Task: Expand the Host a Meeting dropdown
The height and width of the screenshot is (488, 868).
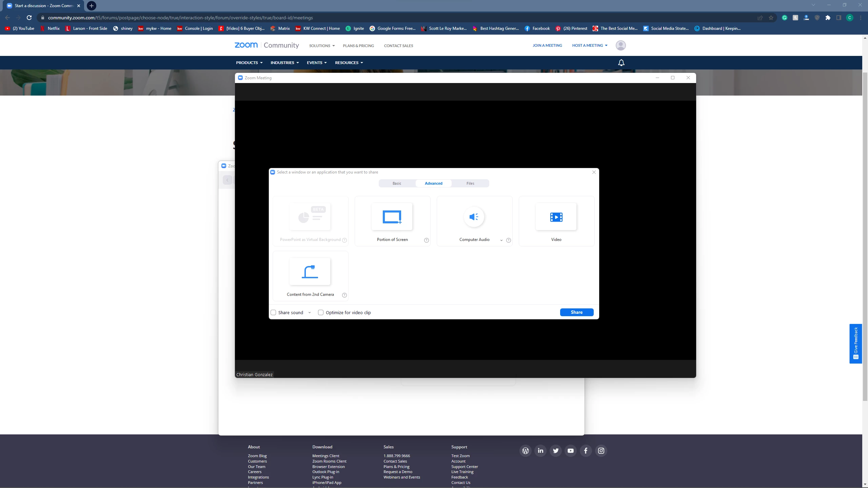Action: 590,45
